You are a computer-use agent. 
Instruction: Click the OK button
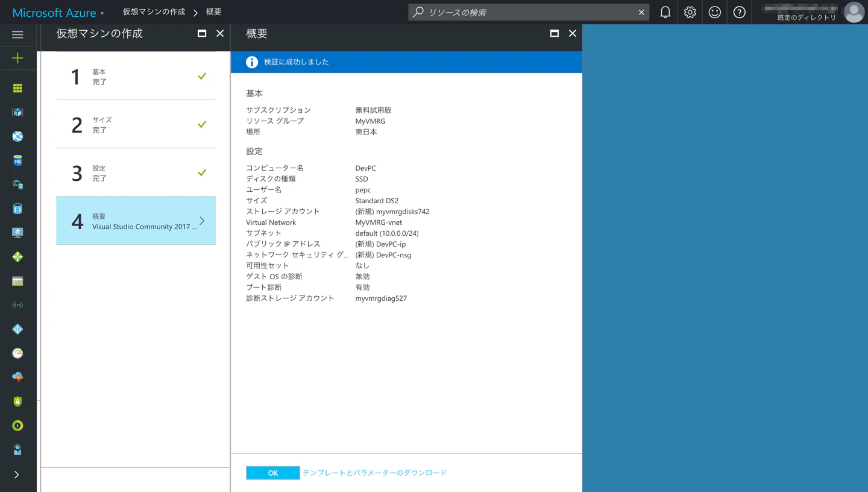(x=273, y=473)
